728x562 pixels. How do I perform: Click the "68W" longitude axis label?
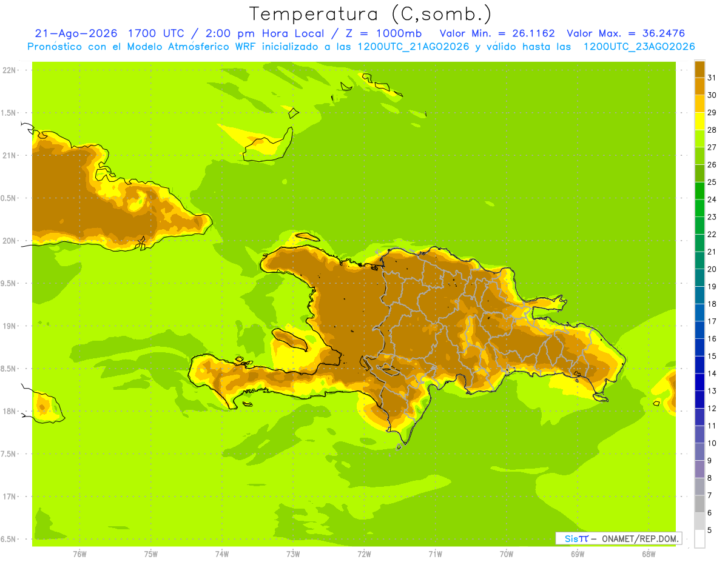648,554
